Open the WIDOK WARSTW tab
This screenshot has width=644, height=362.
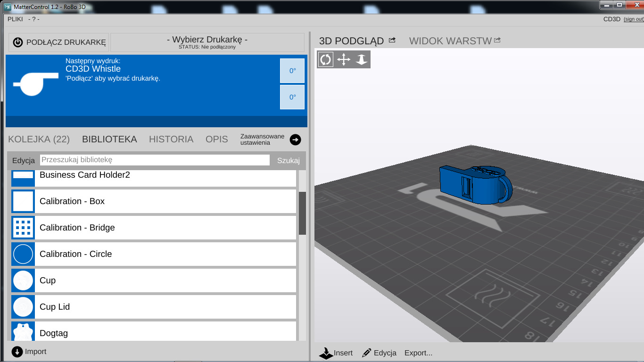click(x=450, y=41)
